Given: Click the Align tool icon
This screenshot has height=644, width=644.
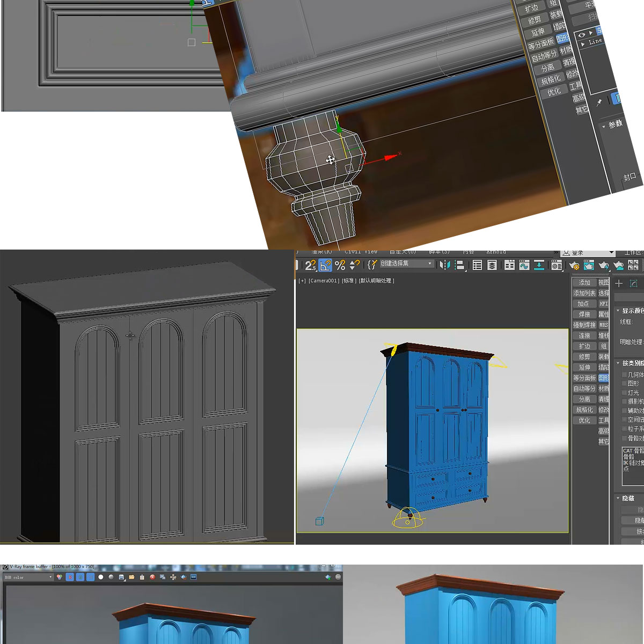Looking at the screenshot, I should [459, 265].
